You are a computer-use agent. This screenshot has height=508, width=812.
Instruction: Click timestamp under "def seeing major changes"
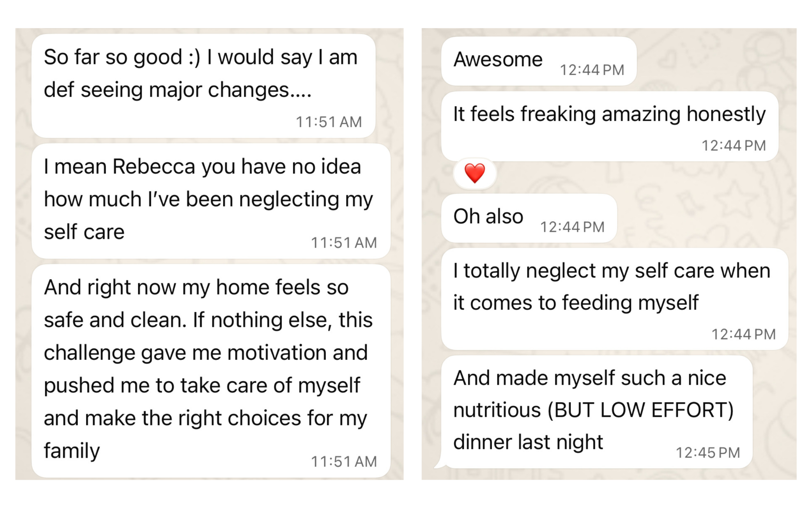329,122
